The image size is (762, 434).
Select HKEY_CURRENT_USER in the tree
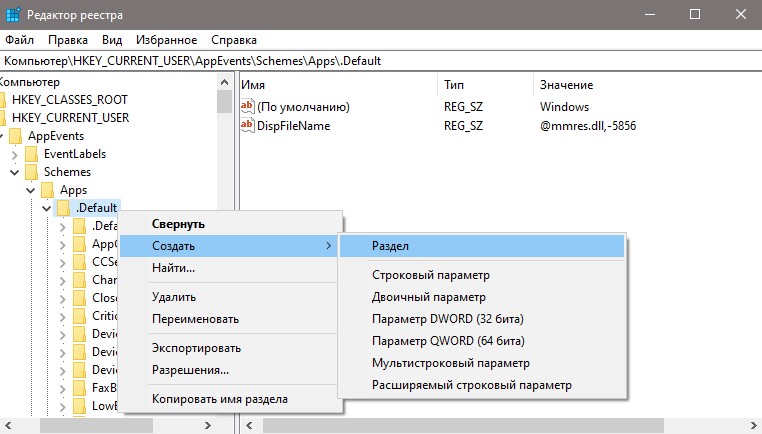[70, 118]
